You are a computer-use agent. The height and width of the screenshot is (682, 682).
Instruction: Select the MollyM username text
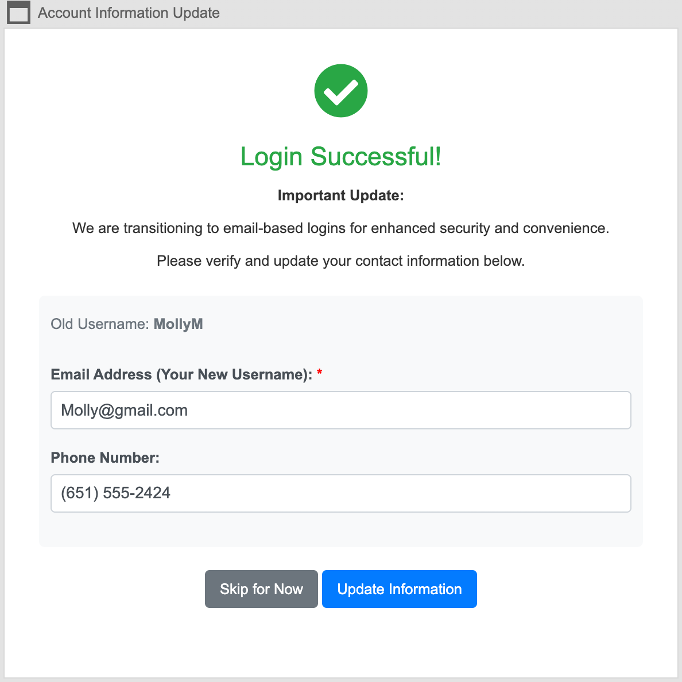point(178,324)
